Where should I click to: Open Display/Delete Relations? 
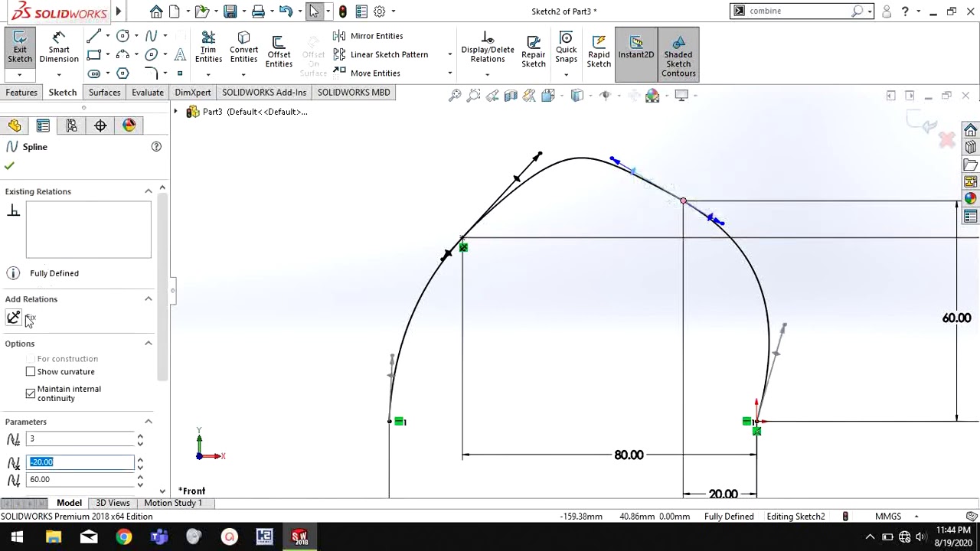488,47
